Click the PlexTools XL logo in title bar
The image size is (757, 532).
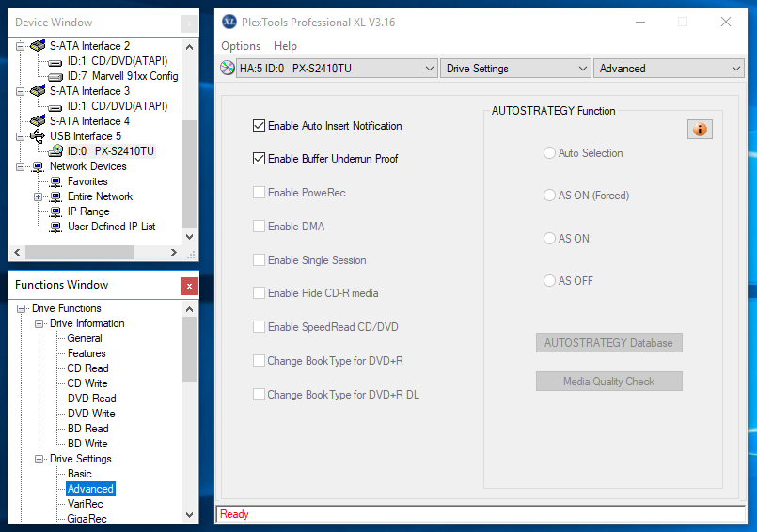point(229,22)
